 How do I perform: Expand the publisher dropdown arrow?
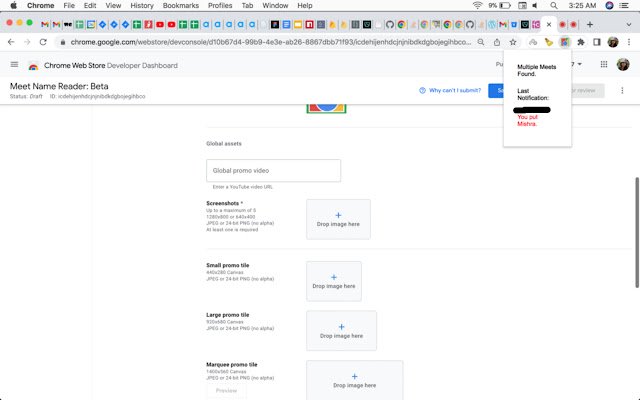(x=580, y=64)
